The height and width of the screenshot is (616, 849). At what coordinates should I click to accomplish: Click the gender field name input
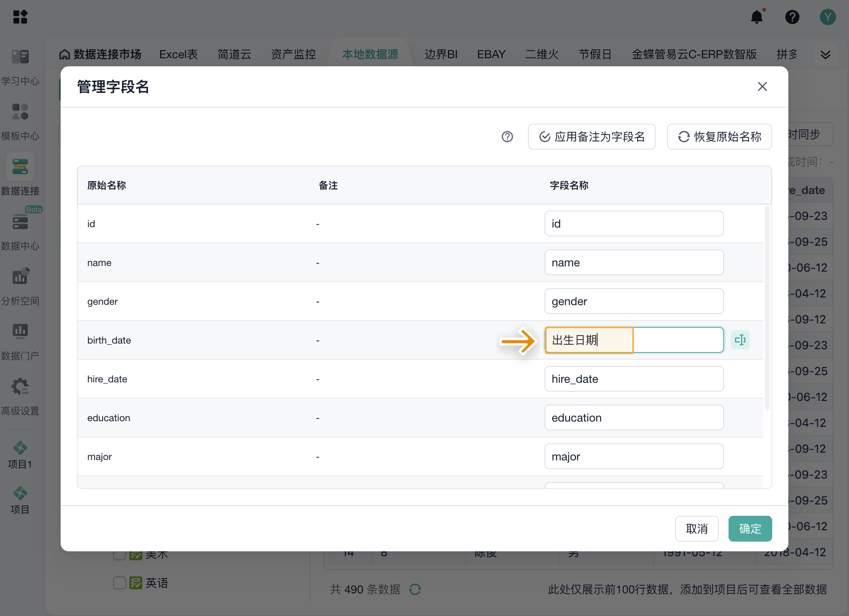(x=634, y=301)
